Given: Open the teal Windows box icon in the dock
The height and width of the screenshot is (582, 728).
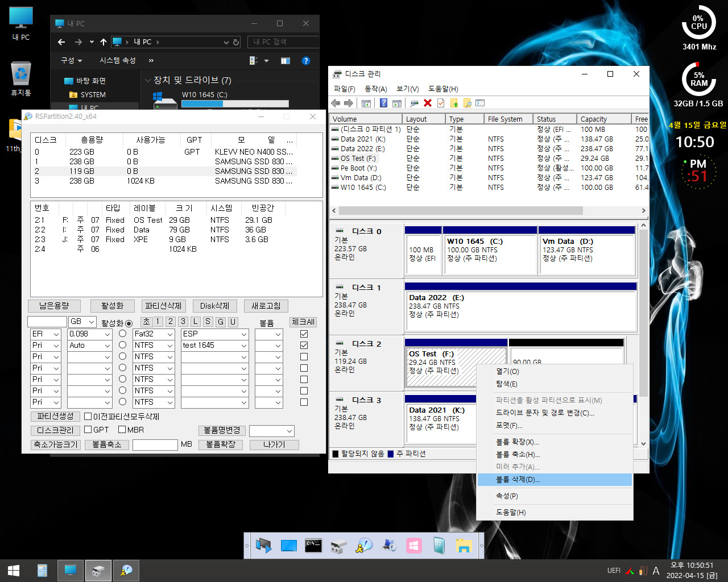Looking at the screenshot, I should 439,546.
